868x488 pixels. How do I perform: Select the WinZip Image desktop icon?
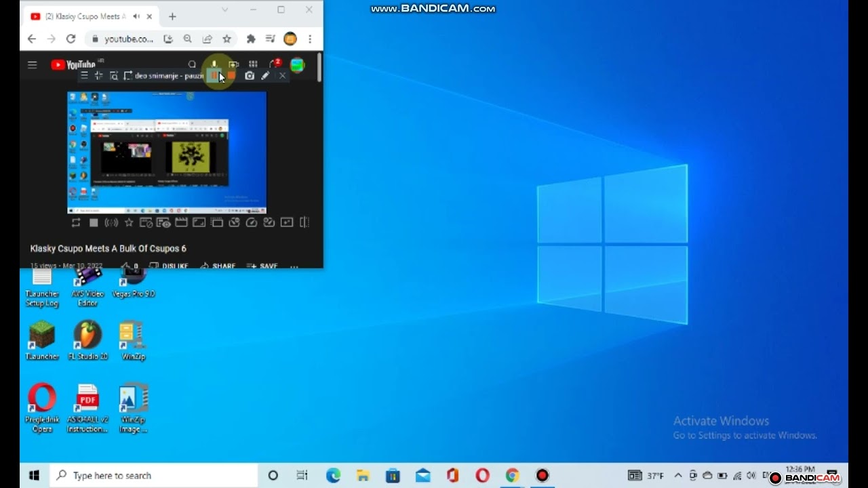click(x=134, y=408)
